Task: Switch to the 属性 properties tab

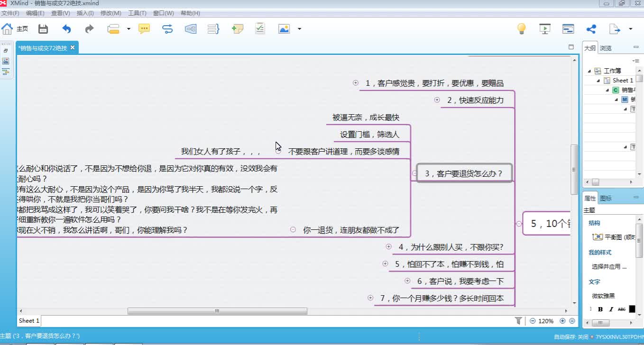Action: click(x=590, y=198)
